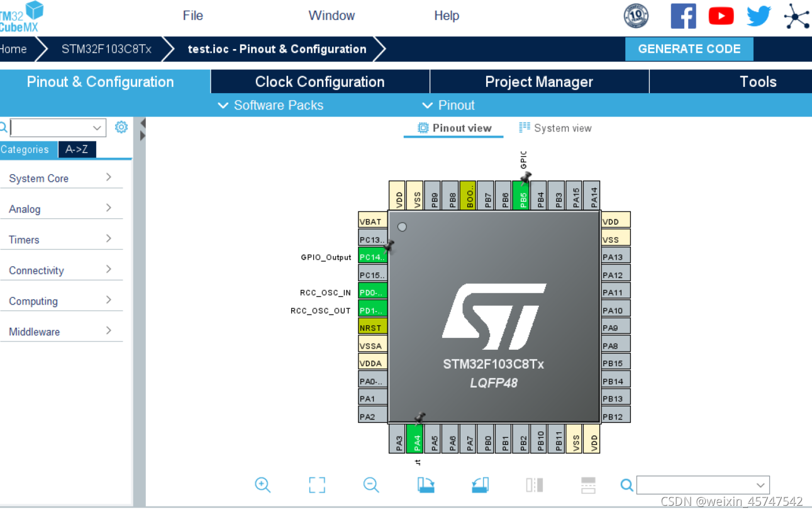Screen dimensions: 812x514
Task: Click the search magnifier beside category field
Action: click(3, 128)
